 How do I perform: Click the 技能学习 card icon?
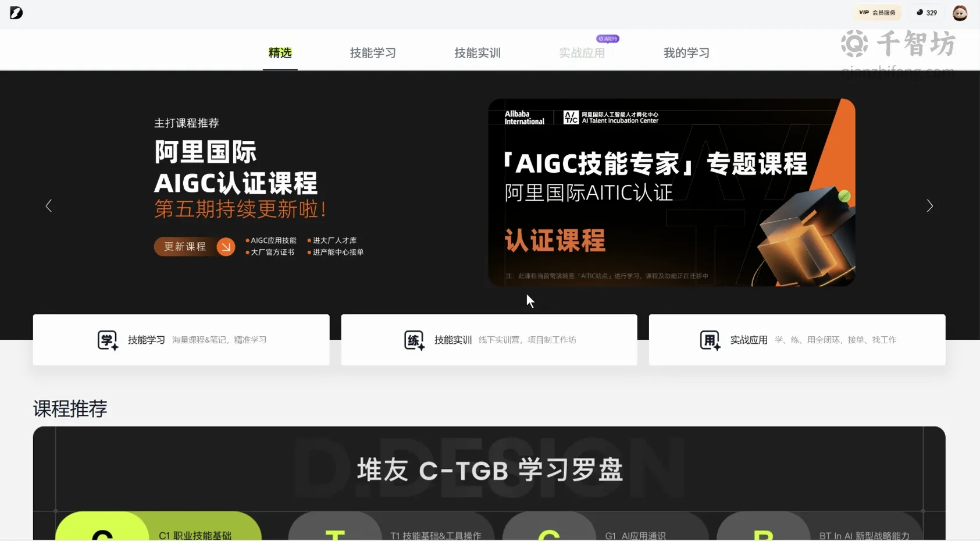(x=108, y=340)
